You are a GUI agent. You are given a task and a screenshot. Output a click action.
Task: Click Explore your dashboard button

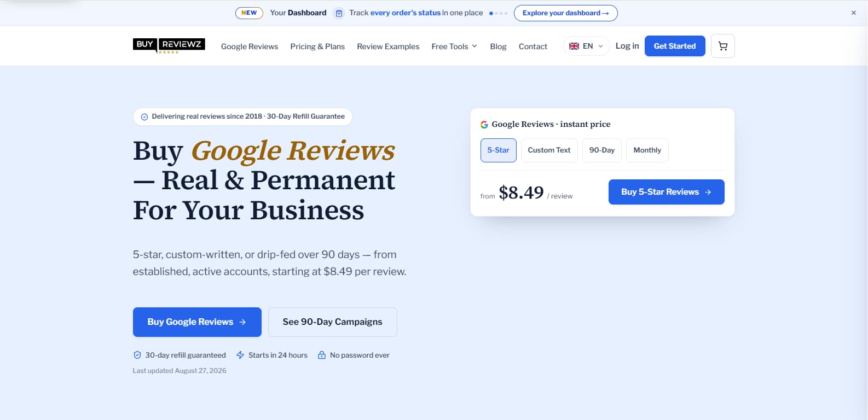coord(566,13)
